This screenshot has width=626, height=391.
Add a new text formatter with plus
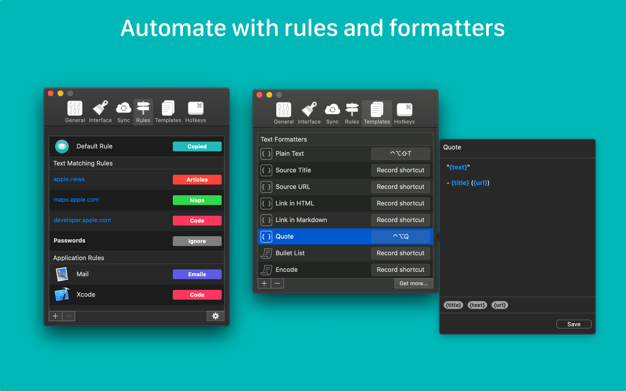coord(264,283)
